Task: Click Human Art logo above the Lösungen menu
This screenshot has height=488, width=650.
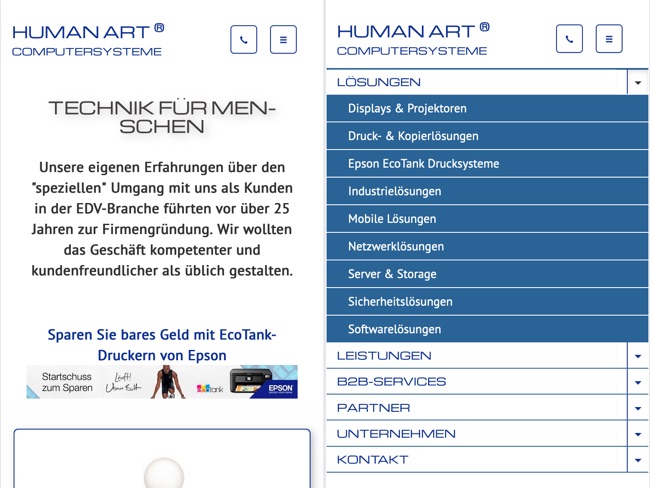Action: [413, 40]
